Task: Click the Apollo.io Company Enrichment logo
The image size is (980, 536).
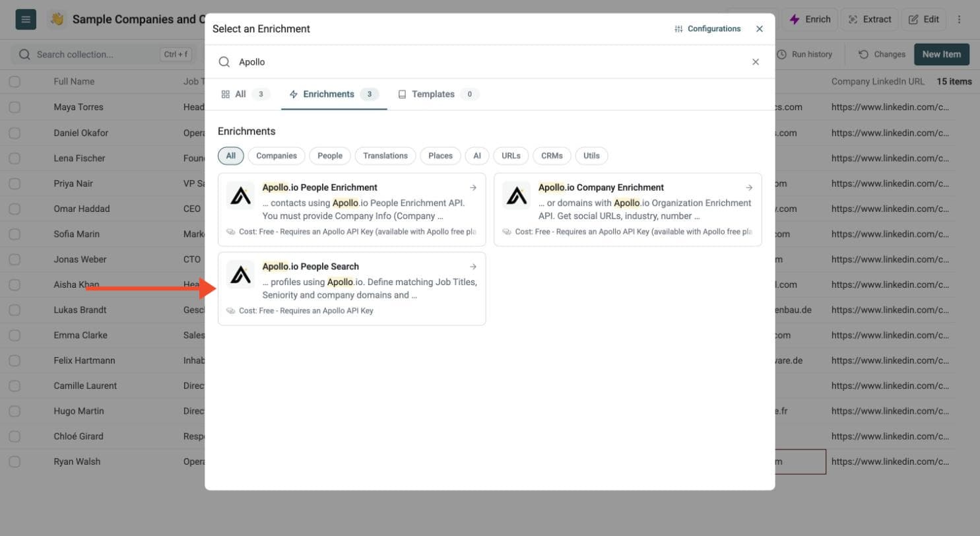Action: (516, 195)
